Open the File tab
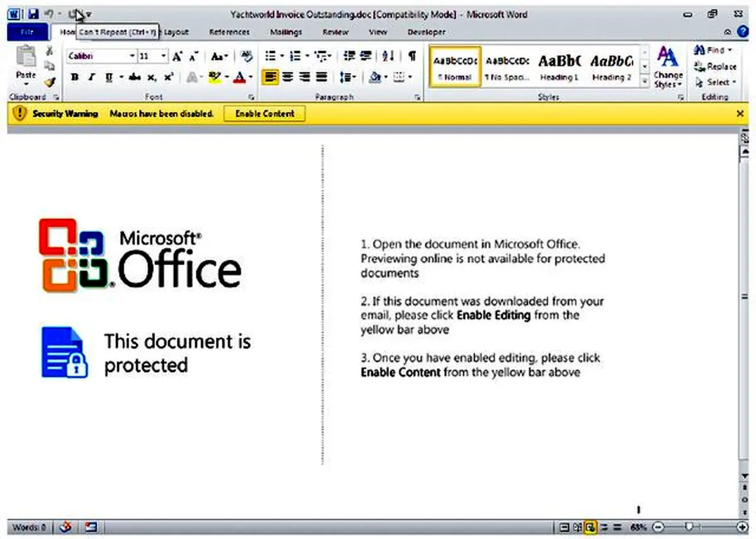756x539 pixels. [x=27, y=32]
